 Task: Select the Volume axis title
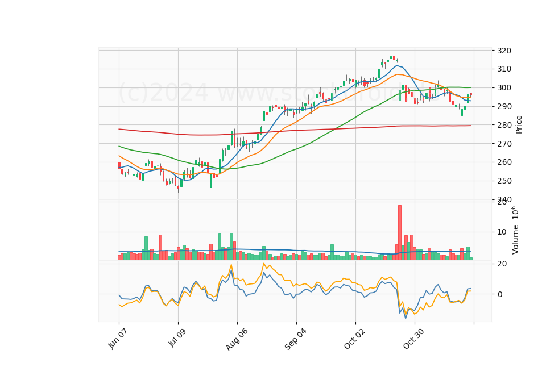pyautogui.click(x=515, y=231)
